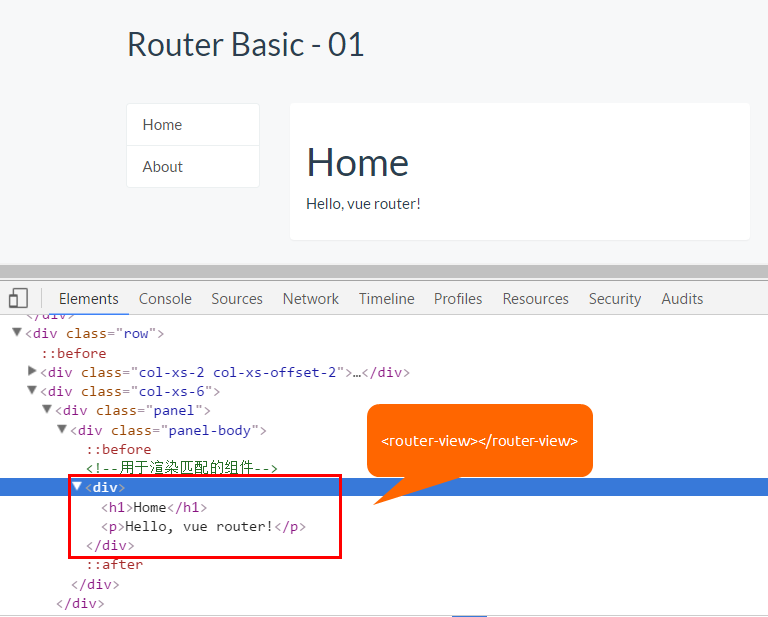
Task: Open the Resources tab
Action: (535, 299)
